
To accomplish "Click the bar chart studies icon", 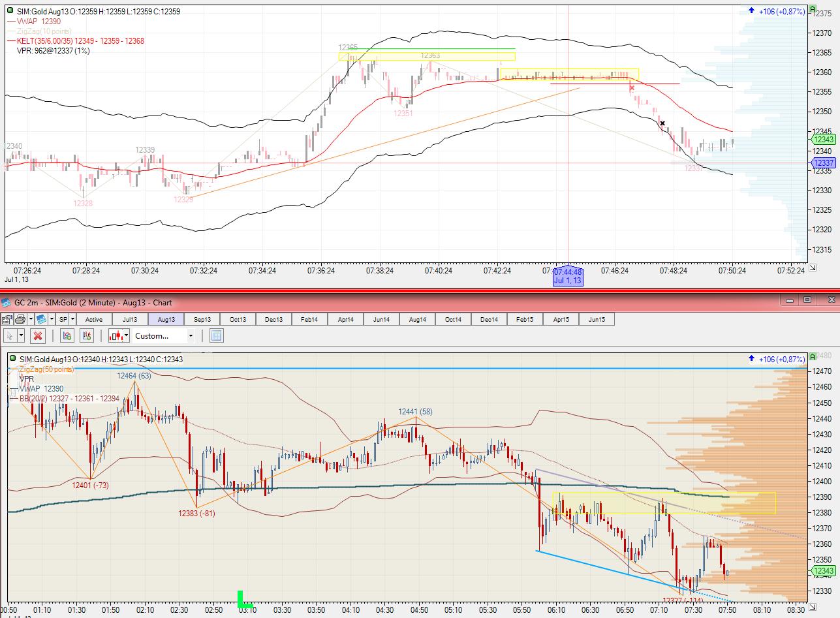I will point(87,335).
